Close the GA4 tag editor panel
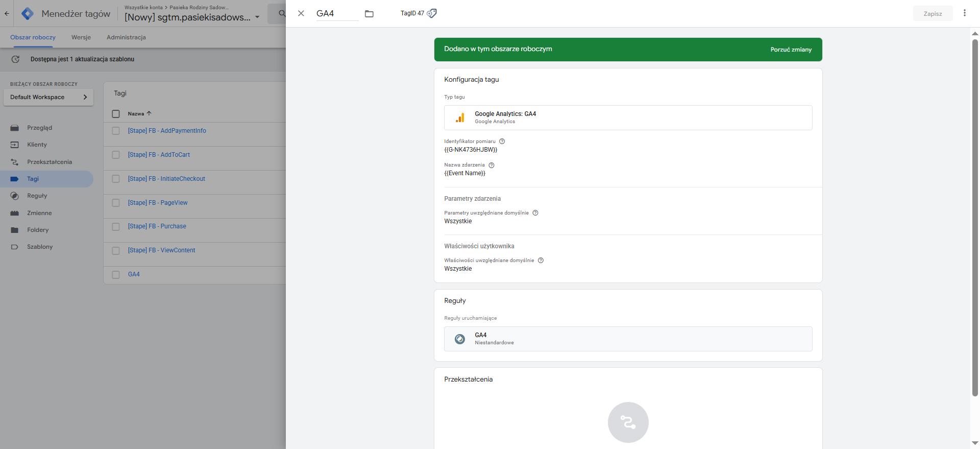 pos(301,13)
